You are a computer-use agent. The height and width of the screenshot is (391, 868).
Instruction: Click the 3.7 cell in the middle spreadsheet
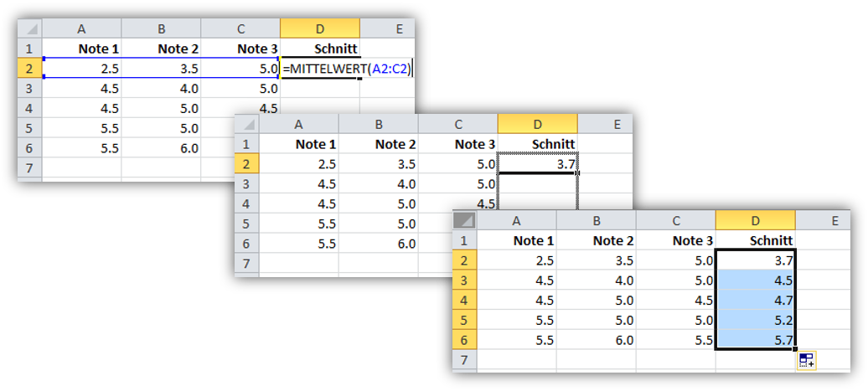point(538,164)
